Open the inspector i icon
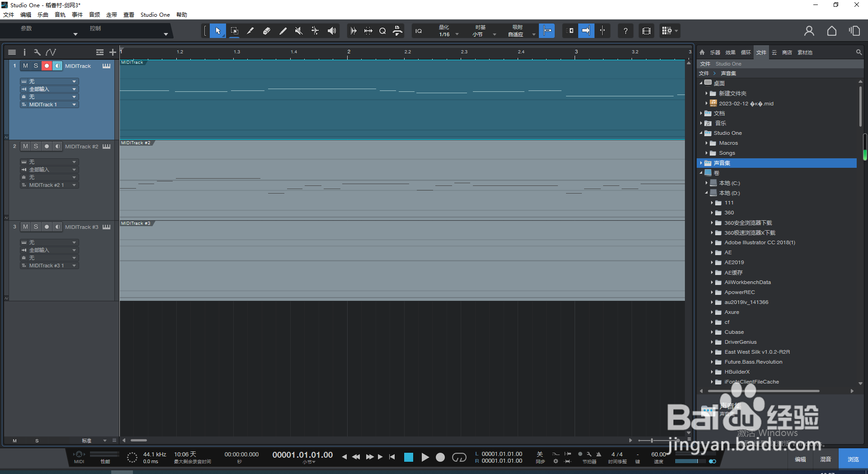The width and height of the screenshot is (868, 474). click(24, 52)
